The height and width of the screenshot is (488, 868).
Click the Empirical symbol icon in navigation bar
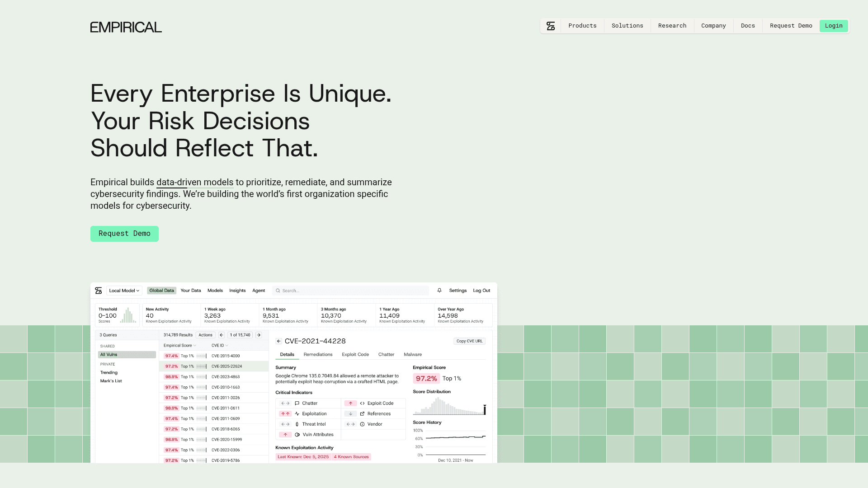point(551,26)
